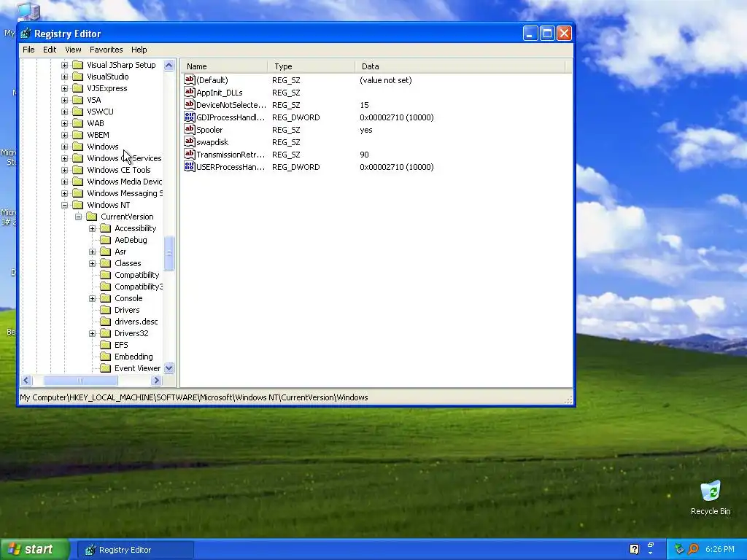Screen dimensions: 747x560
Task: Click the Windows NT folder icon
Action: pos(77,205)
